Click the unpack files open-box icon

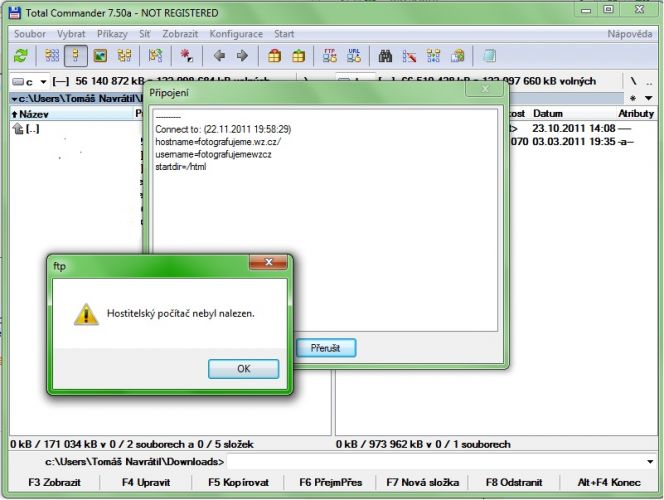[x=299, y=55]
